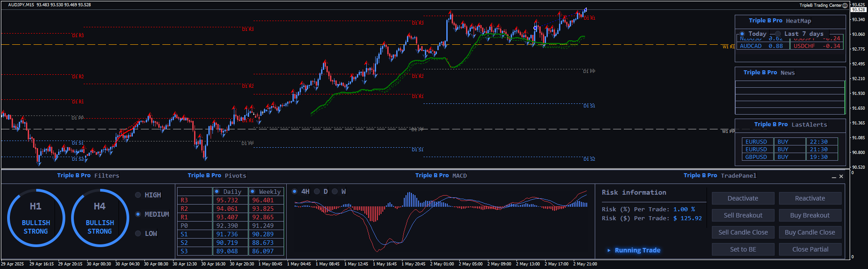Click the GBPUSD entry in LastAlerts

pyautogui.click(x=756, y=157)
